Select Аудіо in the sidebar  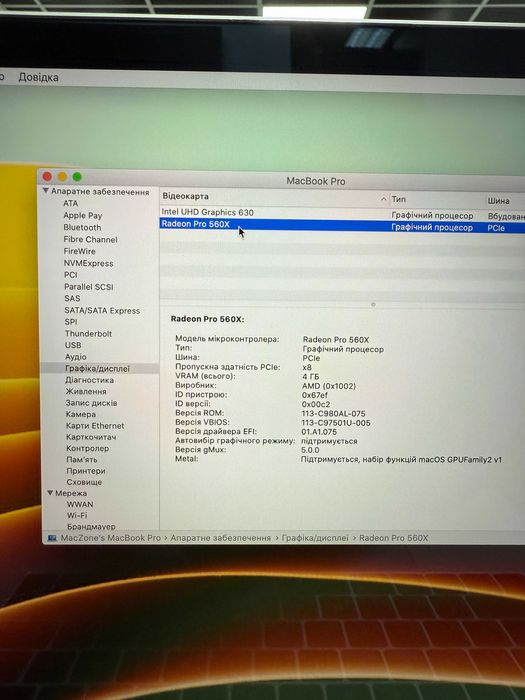point(76,357)
